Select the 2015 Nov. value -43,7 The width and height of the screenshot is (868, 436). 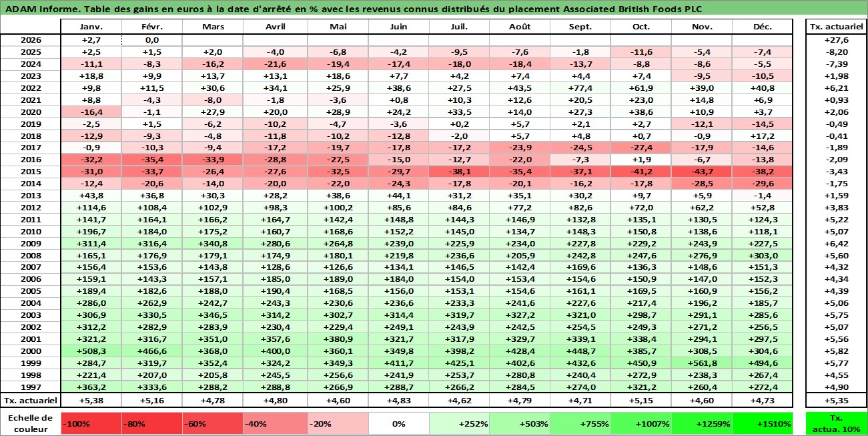[701, 172]
